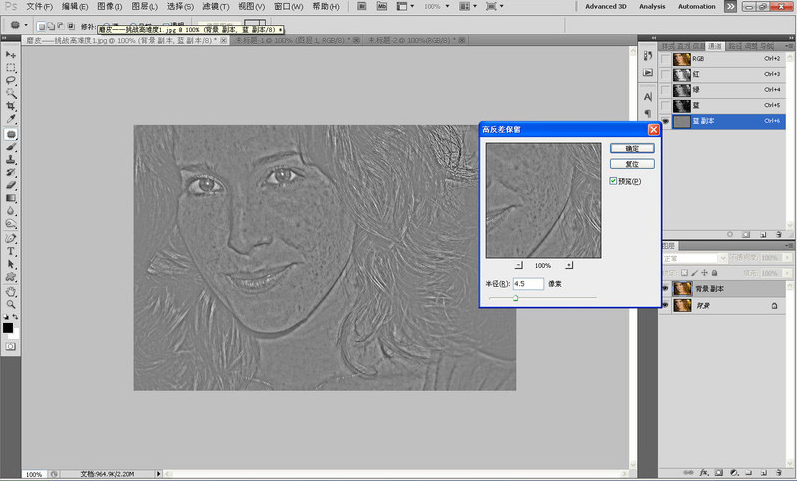797x481 pixels.
Task: Select the Move tool
Action: coord(11,54)
